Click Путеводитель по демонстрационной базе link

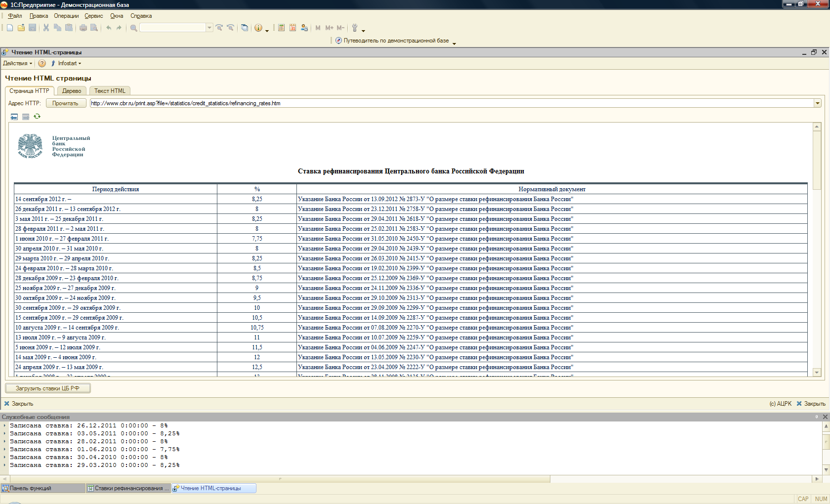pos(396,41)
